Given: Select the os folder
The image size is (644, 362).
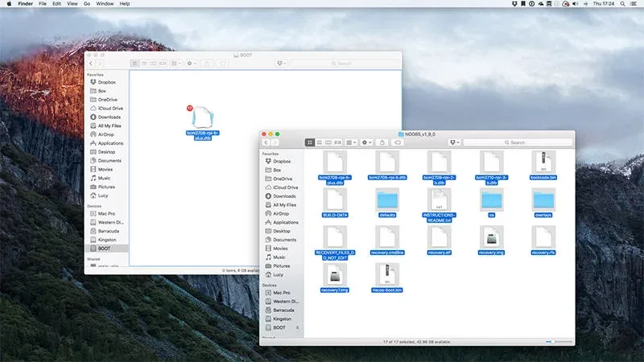Looking at the screenshot, I should pos(491,200).
